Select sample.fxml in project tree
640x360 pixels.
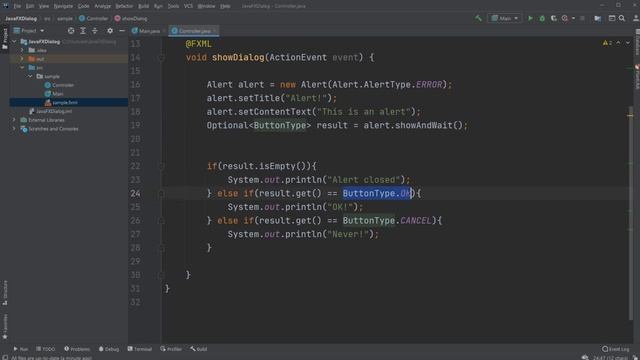61,102
